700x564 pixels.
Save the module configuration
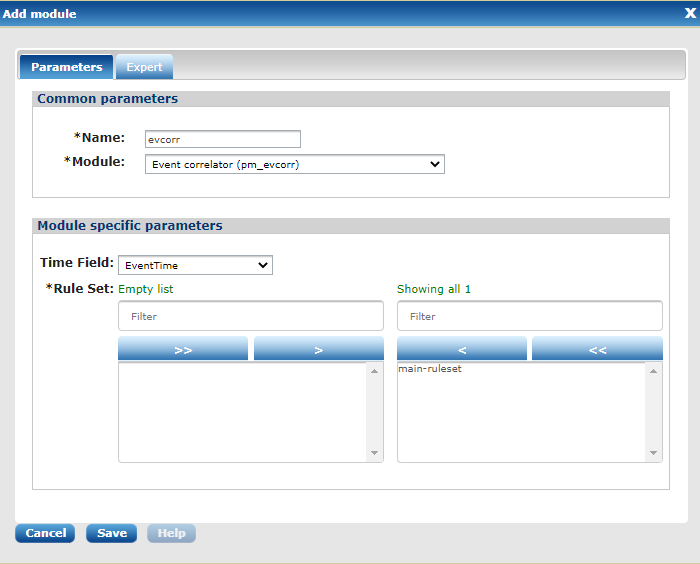pos(111,533)
